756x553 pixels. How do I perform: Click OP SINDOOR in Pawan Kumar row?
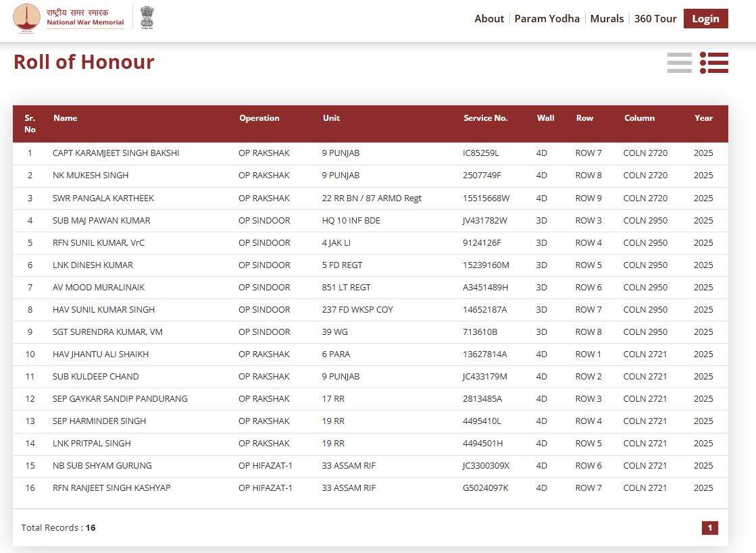tap(264, 221)
